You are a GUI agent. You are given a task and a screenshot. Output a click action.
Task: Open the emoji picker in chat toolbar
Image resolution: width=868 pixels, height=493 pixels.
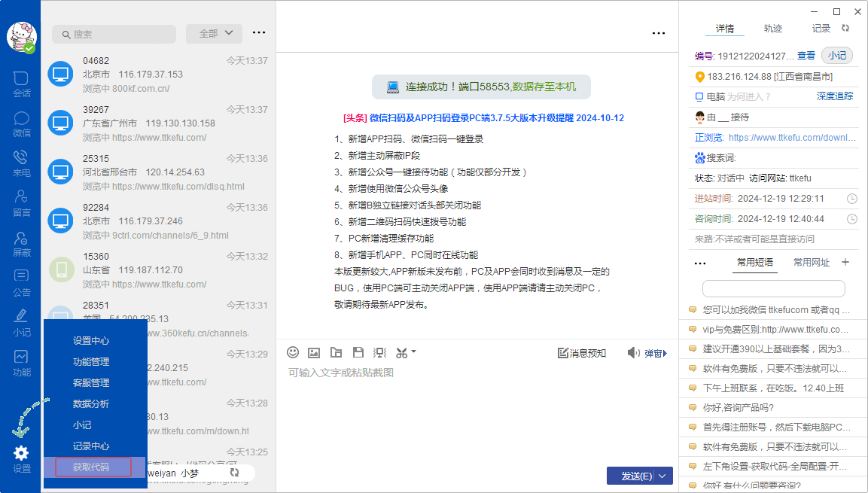tap(293, 352)
